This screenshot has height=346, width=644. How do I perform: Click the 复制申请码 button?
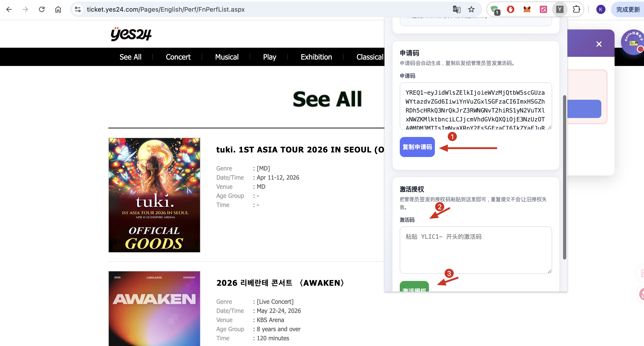click(x=417, y=147)
